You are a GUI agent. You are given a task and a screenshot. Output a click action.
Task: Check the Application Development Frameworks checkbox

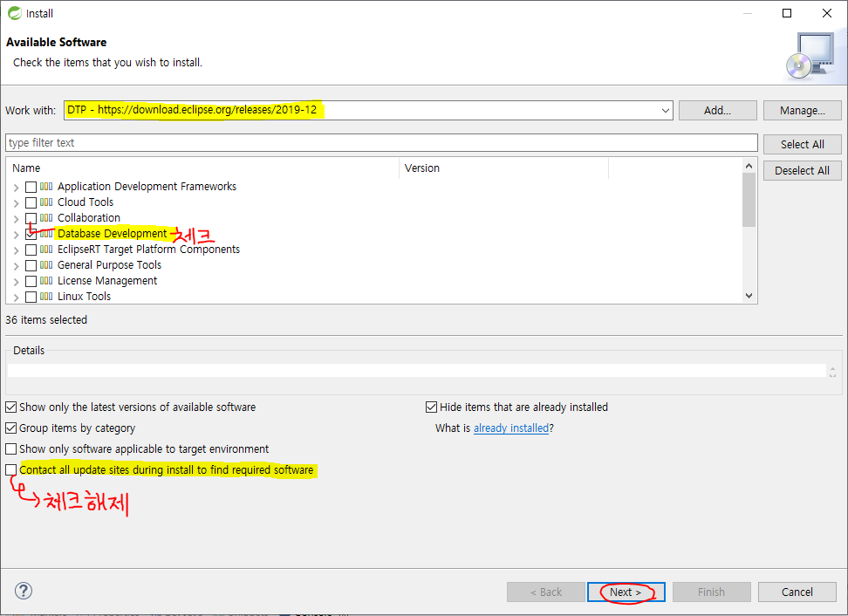click(x=31, y=187)
